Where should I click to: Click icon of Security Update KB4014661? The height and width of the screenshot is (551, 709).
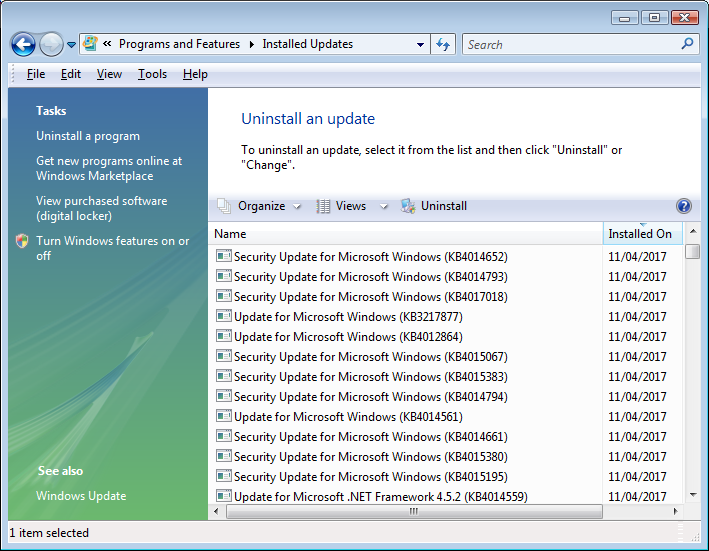(224, 436)
